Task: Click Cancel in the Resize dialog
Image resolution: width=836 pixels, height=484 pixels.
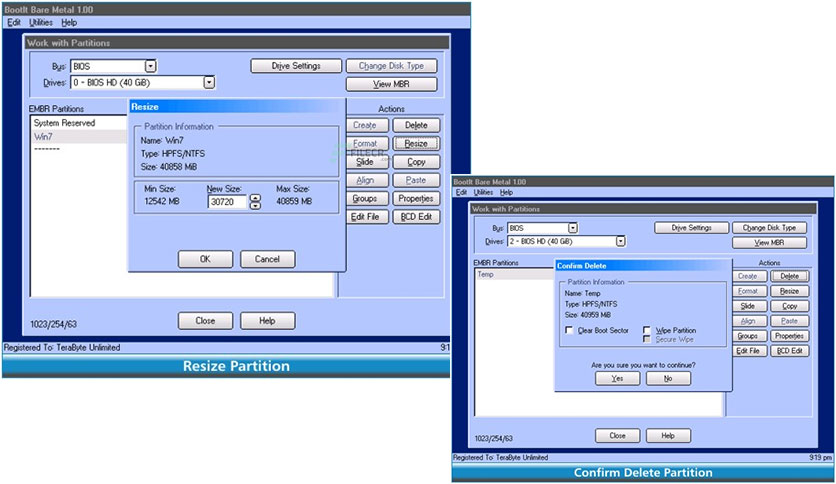Action: (x=267, y=259)
